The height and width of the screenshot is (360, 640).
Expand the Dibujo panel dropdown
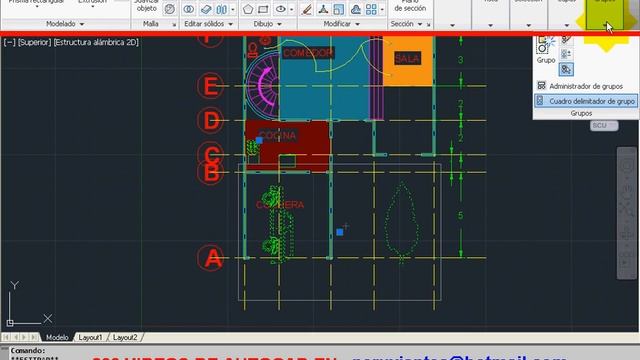pyautogui.click(x=280, y=24)
